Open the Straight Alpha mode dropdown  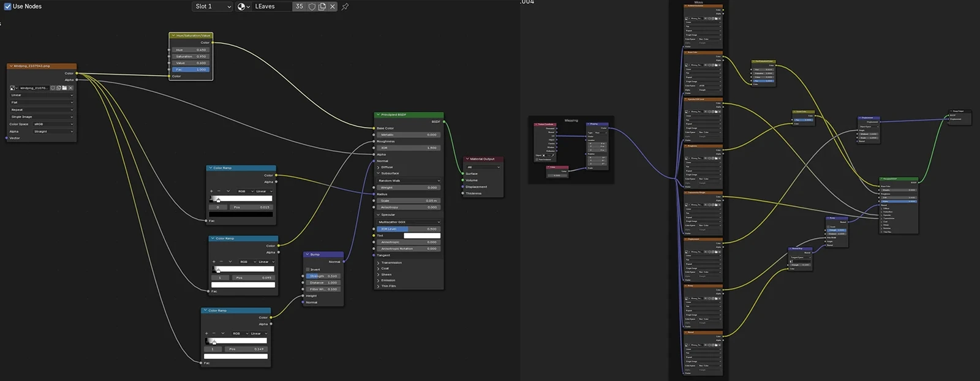coord(53,131)
